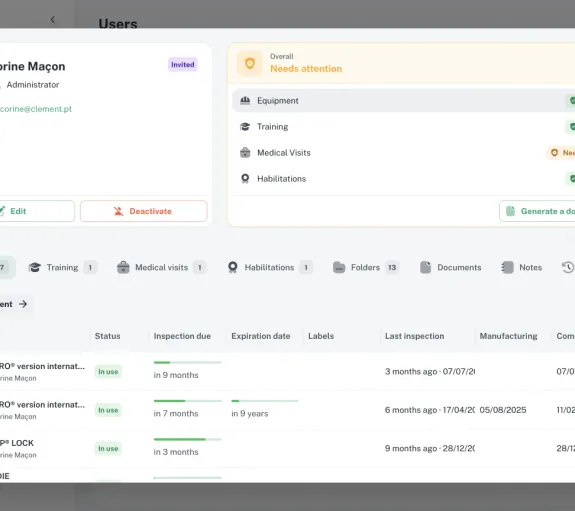
Task: Sort by the Last inspection column header
Action: [x=414, y=336]
